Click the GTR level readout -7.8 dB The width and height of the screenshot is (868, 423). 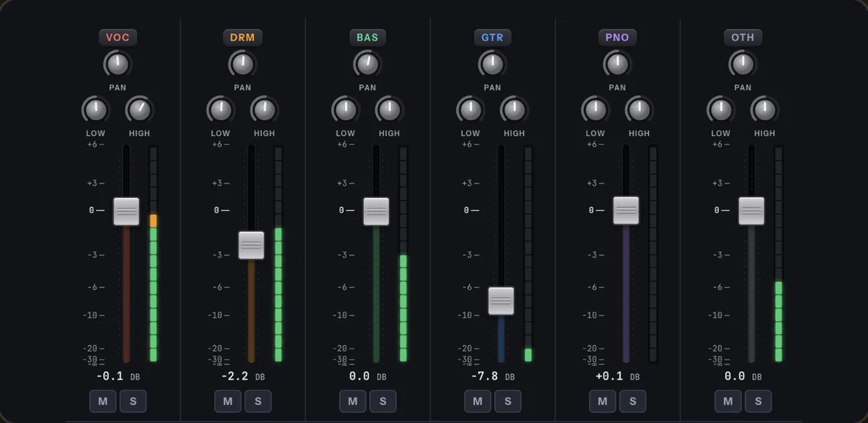(x=493, y=376)
